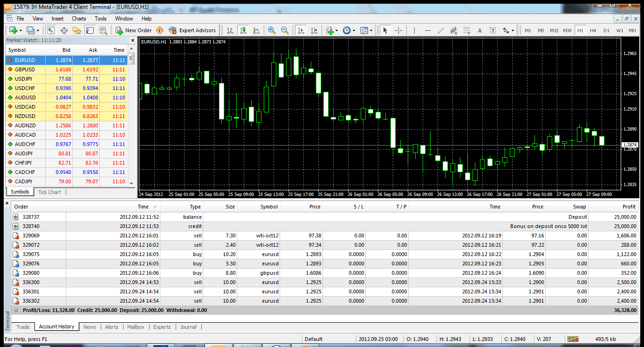
Task: Click the Zoom In magnifier icon
Action: tap(271, 30)
